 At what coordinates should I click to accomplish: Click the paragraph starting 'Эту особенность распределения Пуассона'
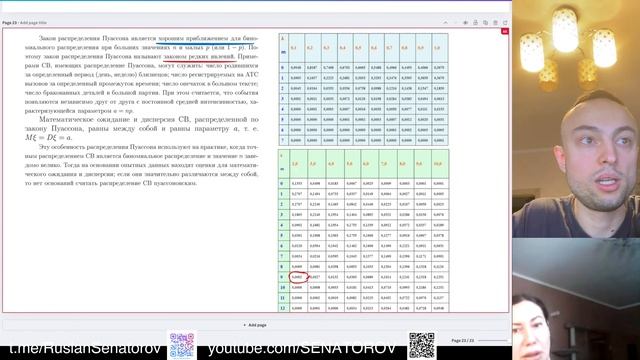click(x=141, y=165)
